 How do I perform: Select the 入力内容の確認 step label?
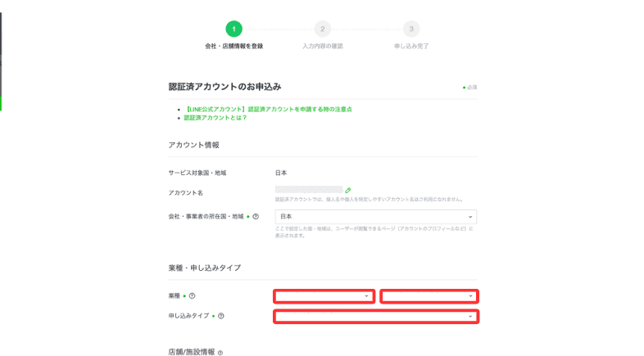(x=323, y=47)
